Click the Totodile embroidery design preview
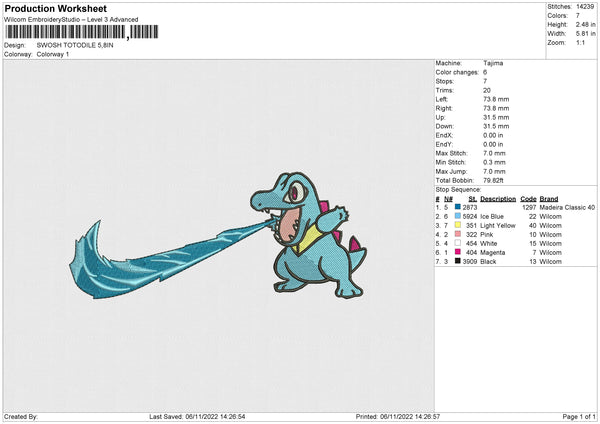 pyautogui.click(x=309, y=235)
